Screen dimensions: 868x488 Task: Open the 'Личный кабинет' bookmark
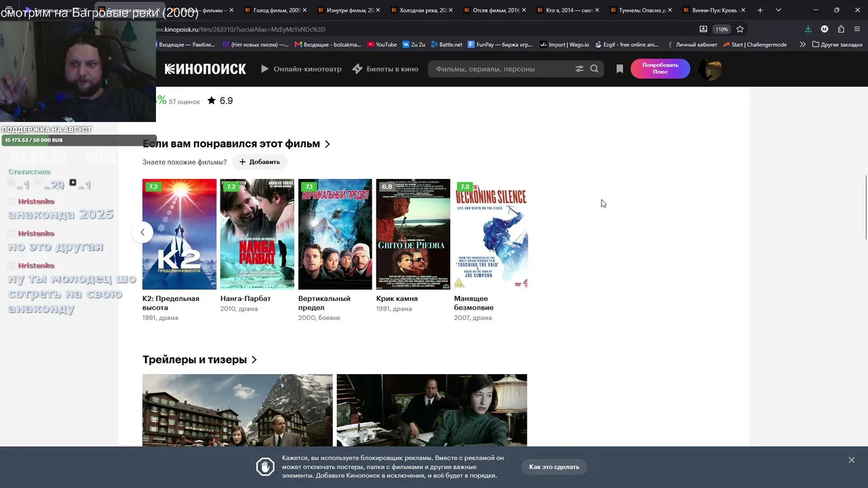(691, 45)
